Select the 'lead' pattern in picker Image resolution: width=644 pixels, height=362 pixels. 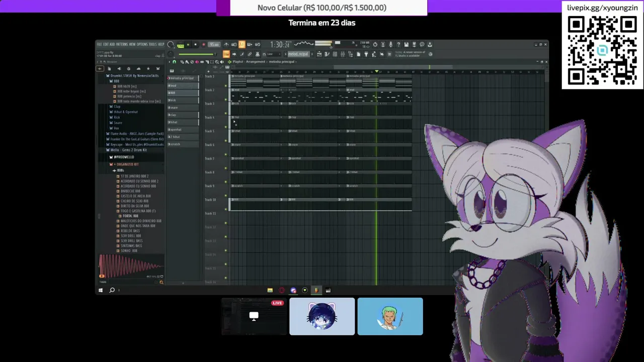coord(183,85)
